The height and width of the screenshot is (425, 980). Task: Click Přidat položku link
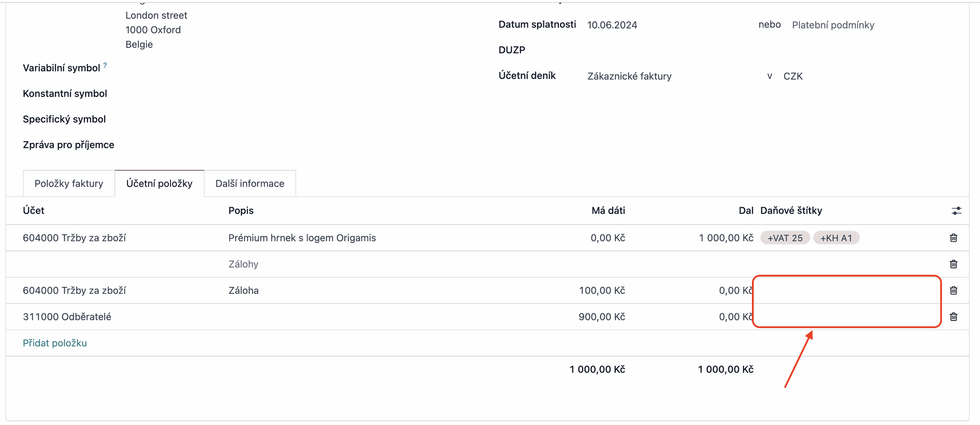coord(55,343)
